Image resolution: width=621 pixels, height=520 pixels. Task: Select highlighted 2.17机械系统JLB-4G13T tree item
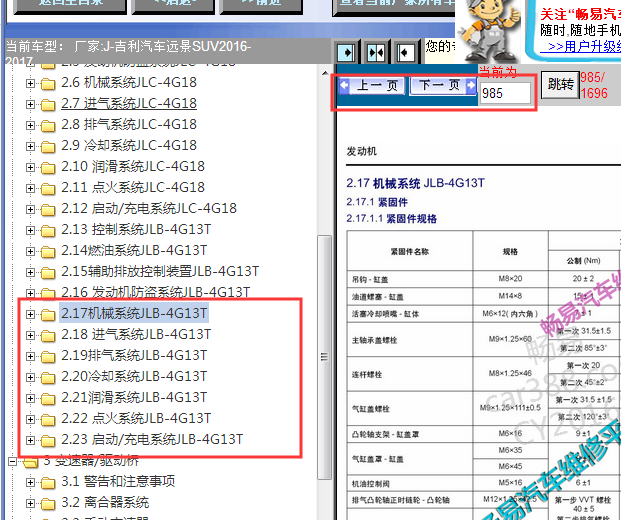coord(134,313)
